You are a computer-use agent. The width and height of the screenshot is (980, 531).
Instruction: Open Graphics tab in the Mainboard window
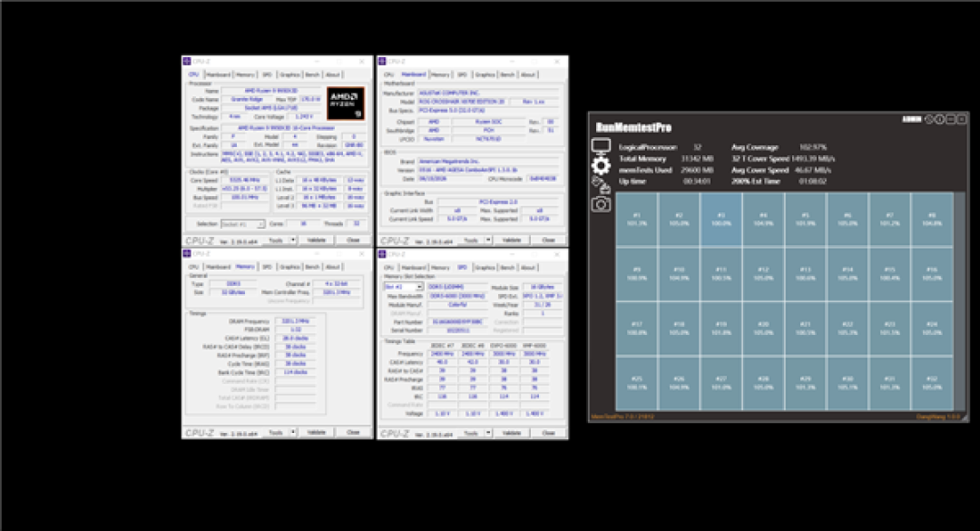coord(485,74)
